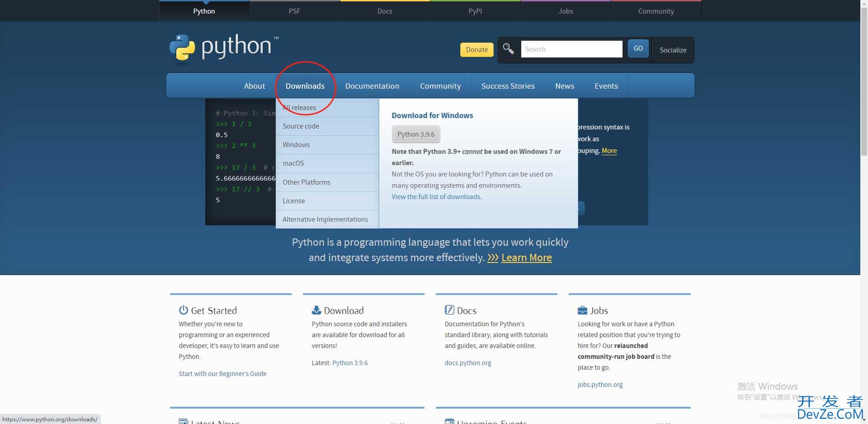This screenshot has height=424, width=868.
Task: Expand the Documentation nav menu
Action: click(x=372, y=86)
